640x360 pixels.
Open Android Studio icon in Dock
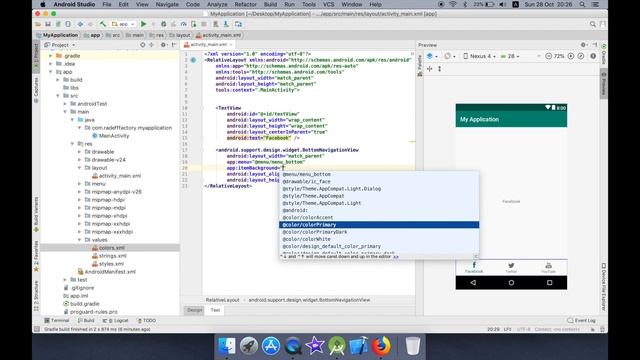337,346
